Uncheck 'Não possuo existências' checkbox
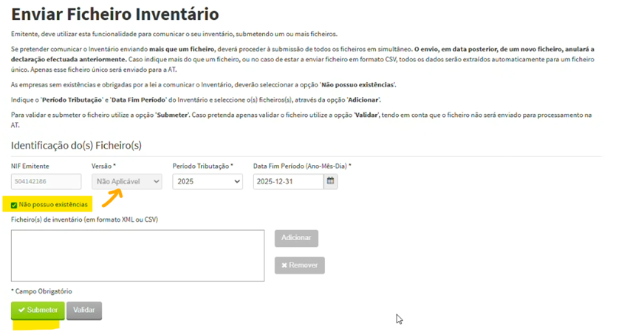This screenshot has height=332, width=644. 14,205
